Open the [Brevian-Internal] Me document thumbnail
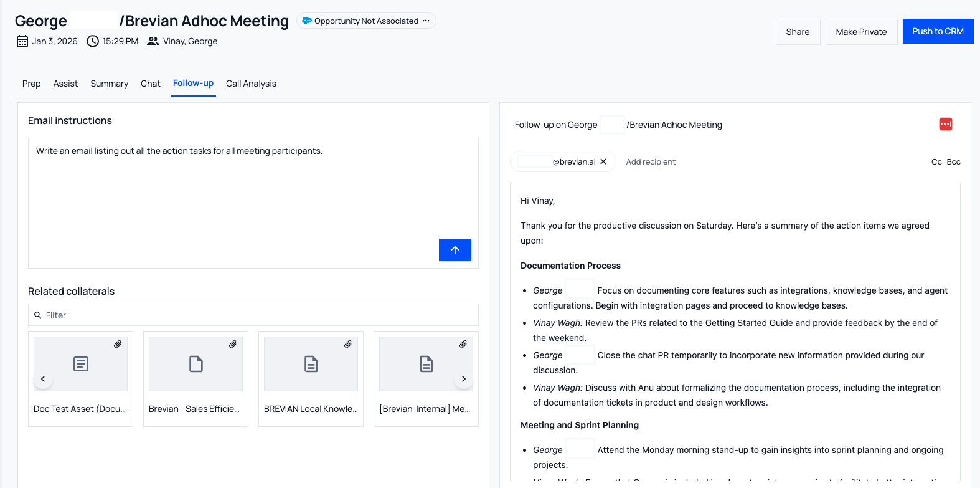Image resolution: width=980 pixels, height=488 pixels. tap(426, 364)
